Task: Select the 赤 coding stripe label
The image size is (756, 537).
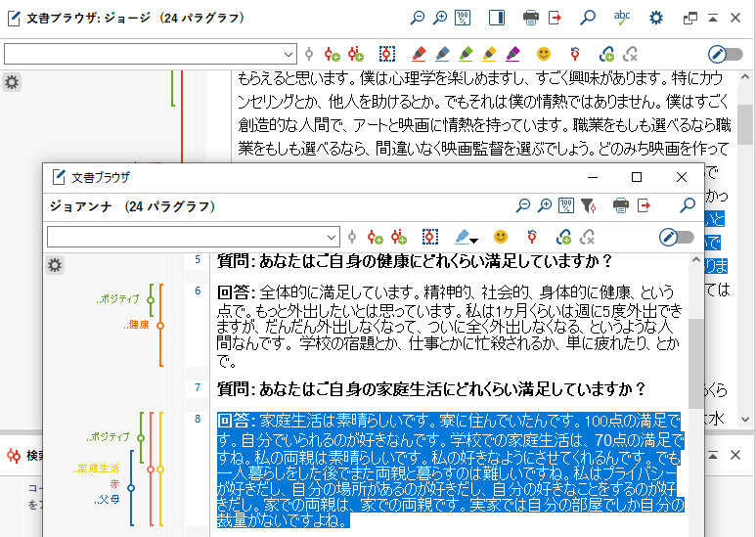Action: coord(114,484)
